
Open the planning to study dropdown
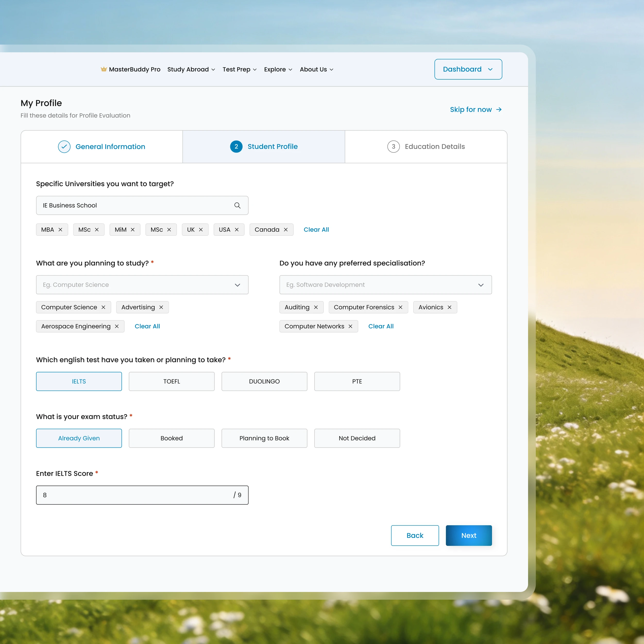coord(142,285)
